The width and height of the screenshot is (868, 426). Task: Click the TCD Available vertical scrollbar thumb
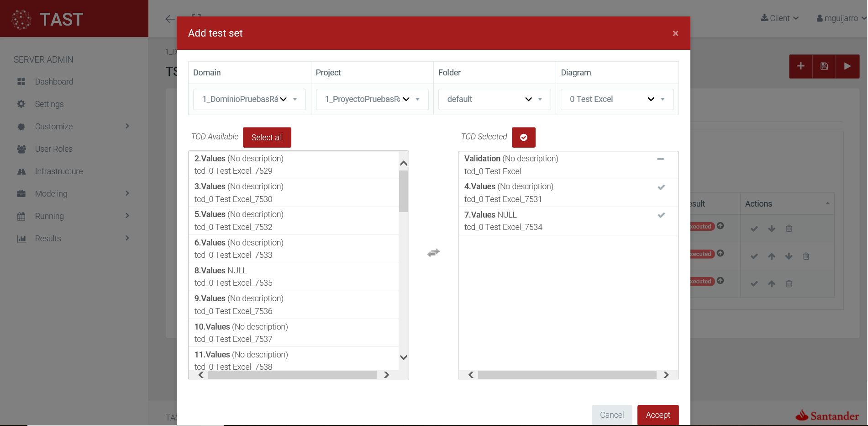point(403,191)
